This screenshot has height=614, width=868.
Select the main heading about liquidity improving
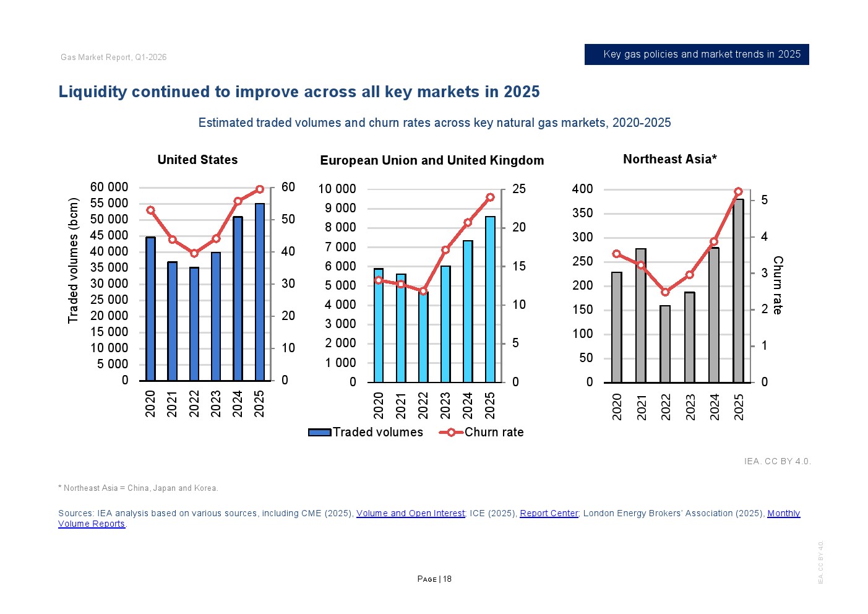(299, 92)
